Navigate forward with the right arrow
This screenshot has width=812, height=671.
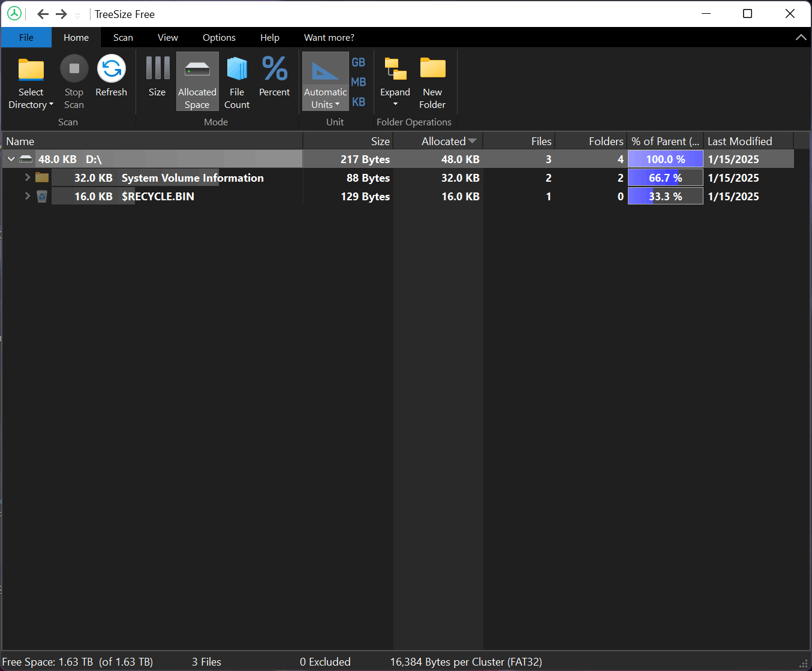[x=61, y=14]
